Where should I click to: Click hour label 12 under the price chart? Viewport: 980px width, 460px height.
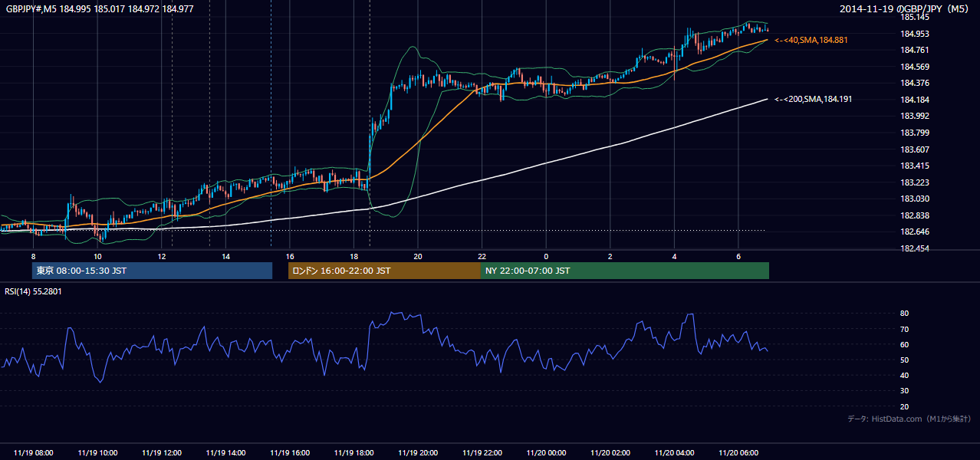(x=162, y=256)
